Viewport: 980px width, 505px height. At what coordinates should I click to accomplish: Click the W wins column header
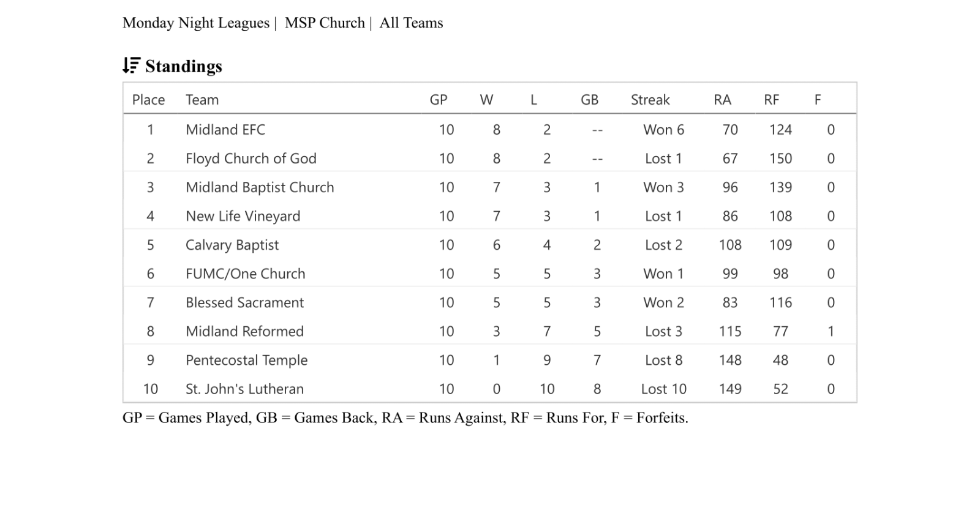pos(486,100)
